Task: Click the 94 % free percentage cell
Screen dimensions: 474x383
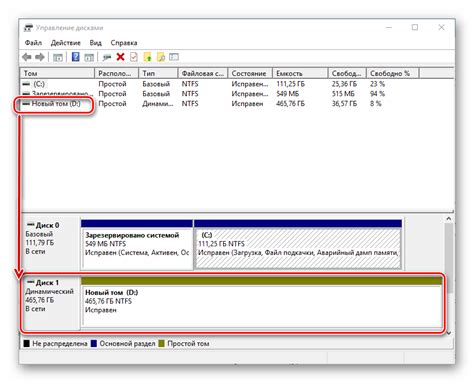Action: pos(377,94)
